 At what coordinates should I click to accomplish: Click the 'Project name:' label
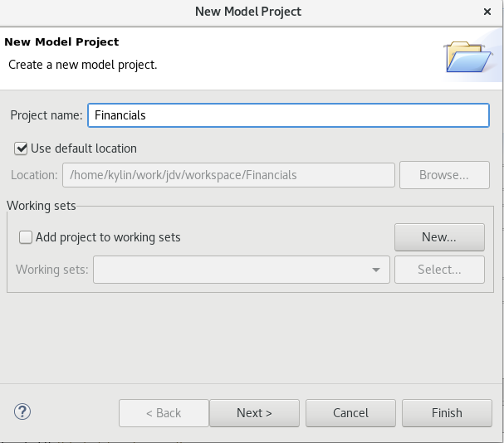click(x=46, y=115)
